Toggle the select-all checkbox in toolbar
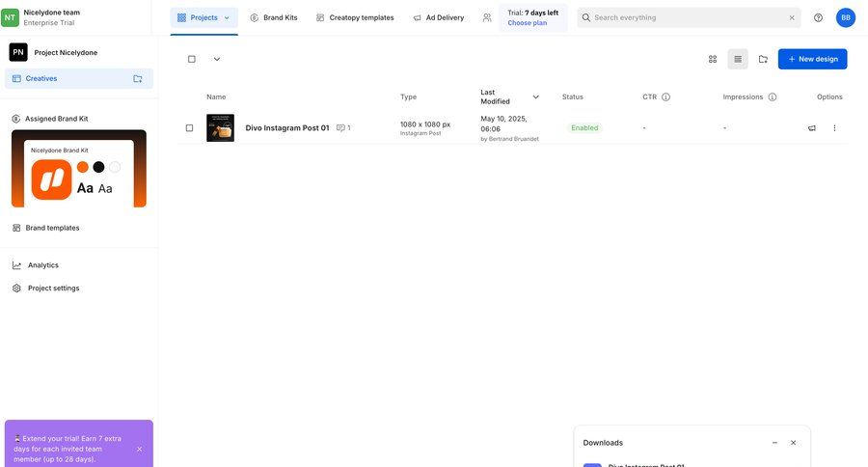The height and width of the screenshot is (467, 868). tap(191, 59)
